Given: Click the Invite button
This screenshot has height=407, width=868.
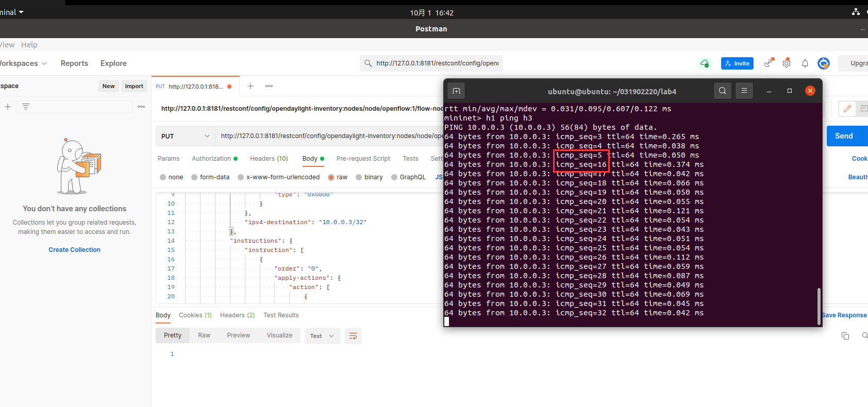Looking at the screenshot, I should (737, 63).
